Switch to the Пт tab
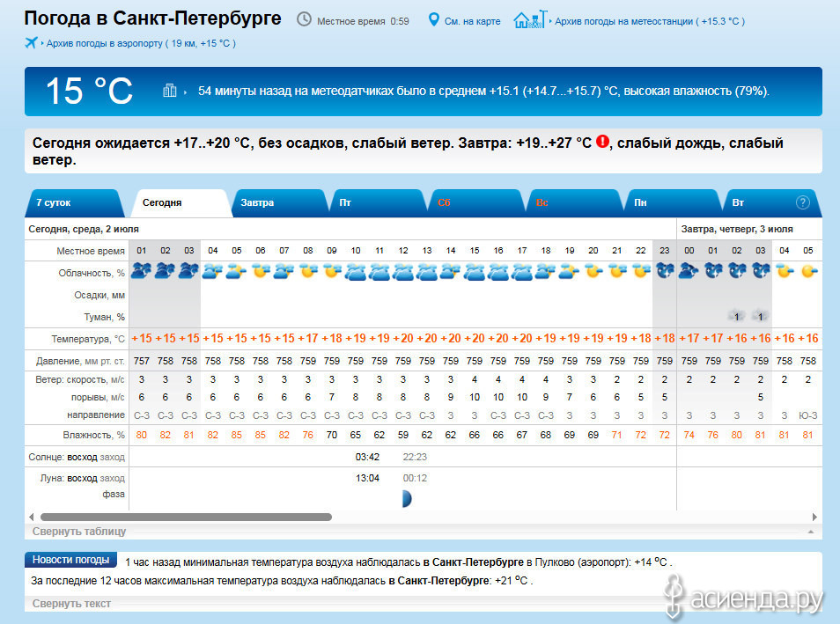Image resolution: width=840 pixels, height=624 pixels. click(379, 203)
